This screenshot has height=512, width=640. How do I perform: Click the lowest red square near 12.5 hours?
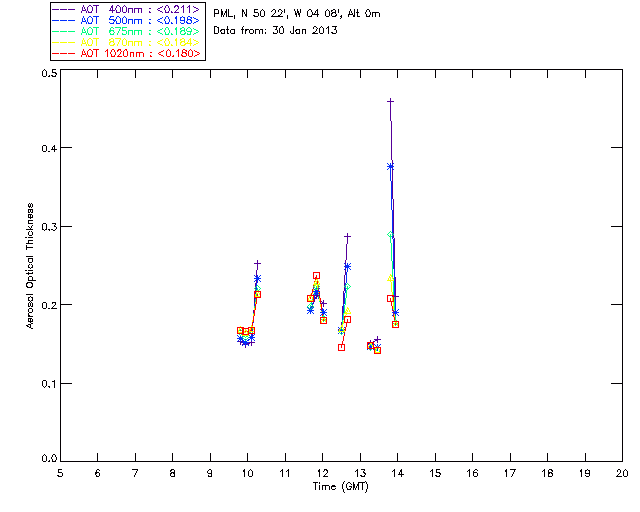[342, 347]
